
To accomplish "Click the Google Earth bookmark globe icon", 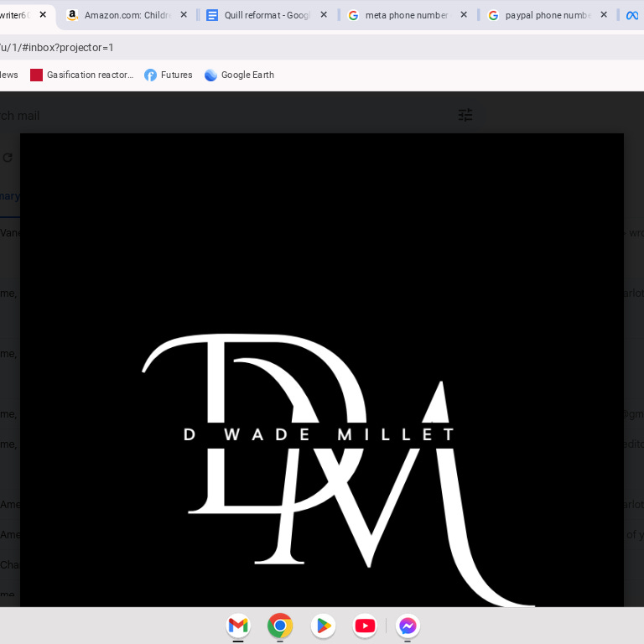I will tap(210, 75).
